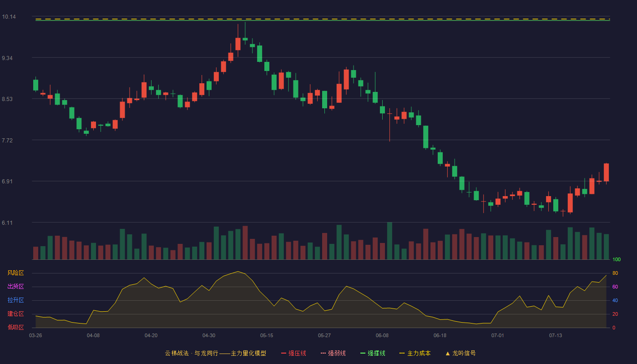Click the 60 indicator scale label
This screenshot has width=637, height=364.
615,287
